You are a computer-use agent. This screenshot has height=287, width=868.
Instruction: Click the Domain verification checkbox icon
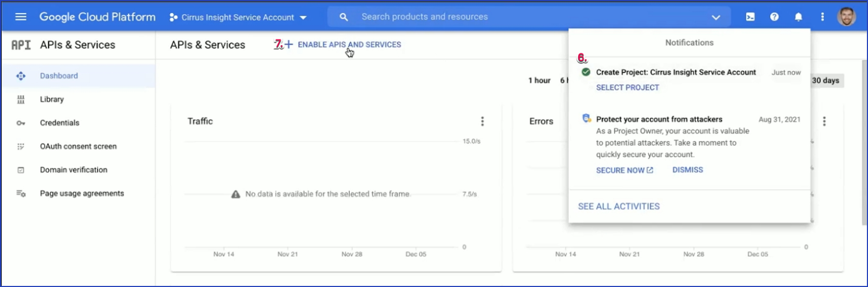tap(21, 170)
